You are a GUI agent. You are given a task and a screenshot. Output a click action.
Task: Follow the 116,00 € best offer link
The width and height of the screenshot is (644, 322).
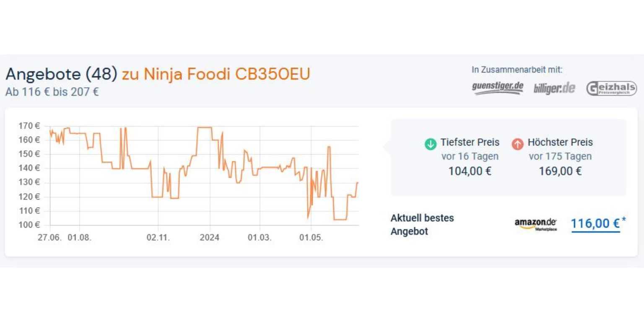pos(595,224)
